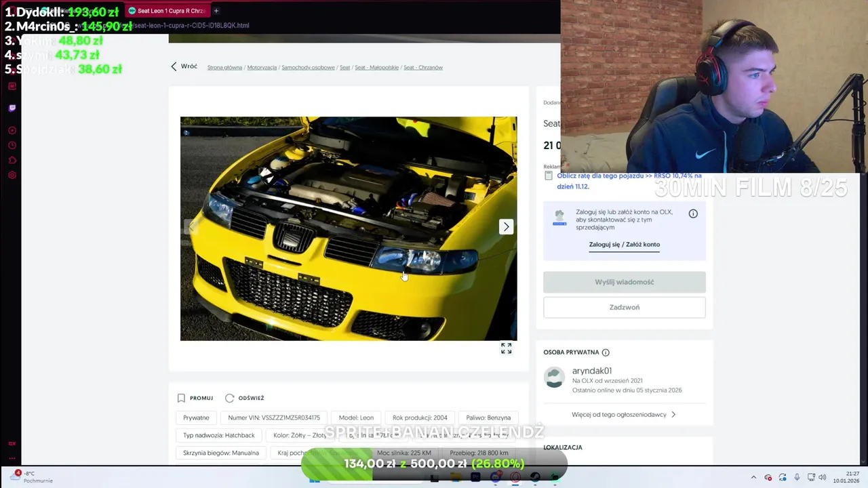The image size is (868, 488).
Task: Open the history clock icon in sidebar
Action: (x=12, y=145)
